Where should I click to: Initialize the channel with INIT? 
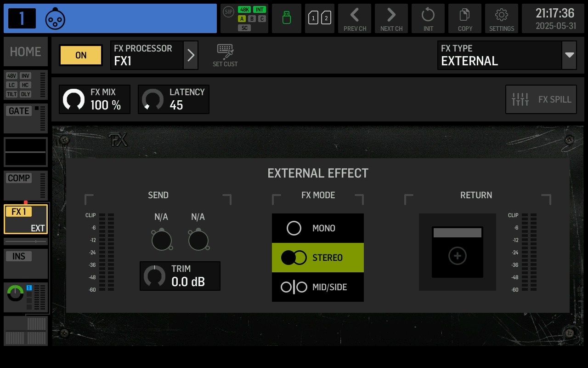click(x=428, y=18)
